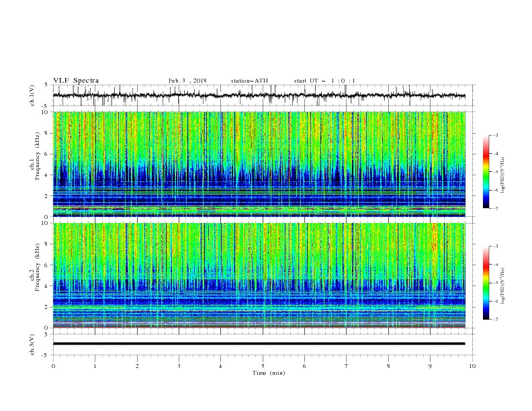Click the time axis tick label "2"

tap(137, 366)
